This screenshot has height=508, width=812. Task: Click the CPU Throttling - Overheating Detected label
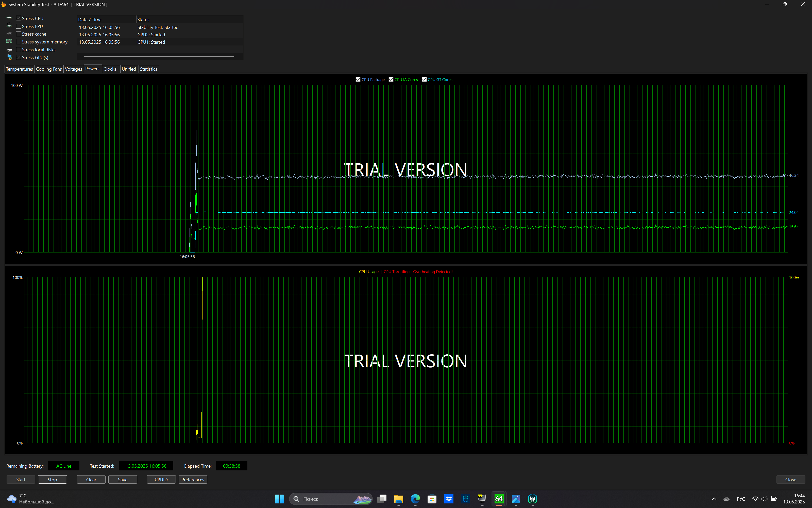tap(418, 272)
